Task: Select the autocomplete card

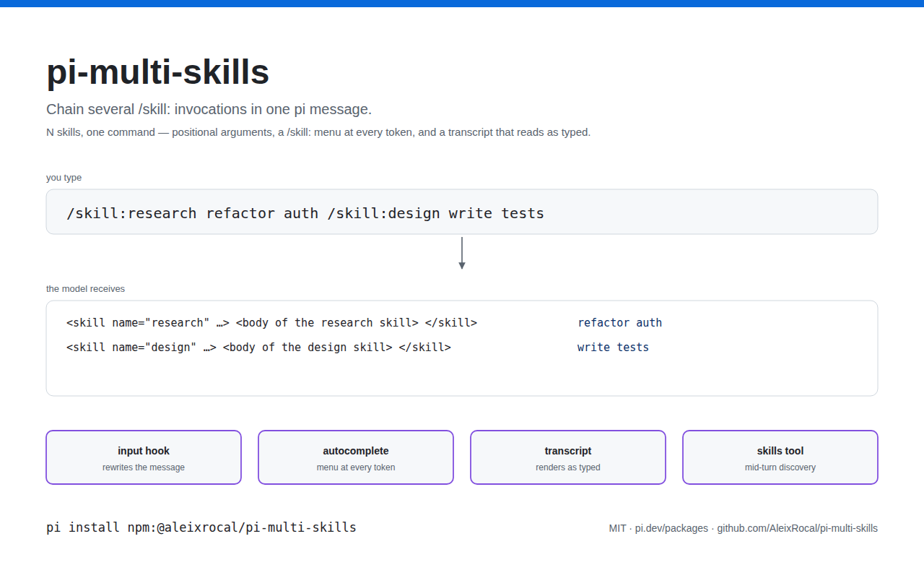Action: tap(356, 457)
